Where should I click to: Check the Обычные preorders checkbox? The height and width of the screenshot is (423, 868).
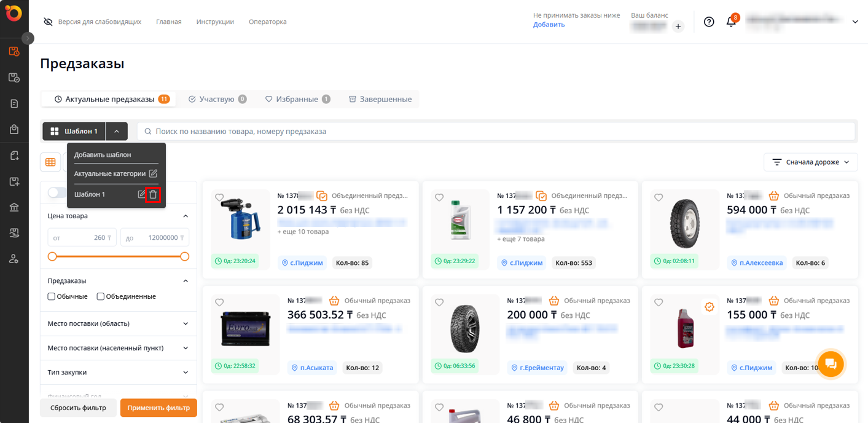click(52, 296)
